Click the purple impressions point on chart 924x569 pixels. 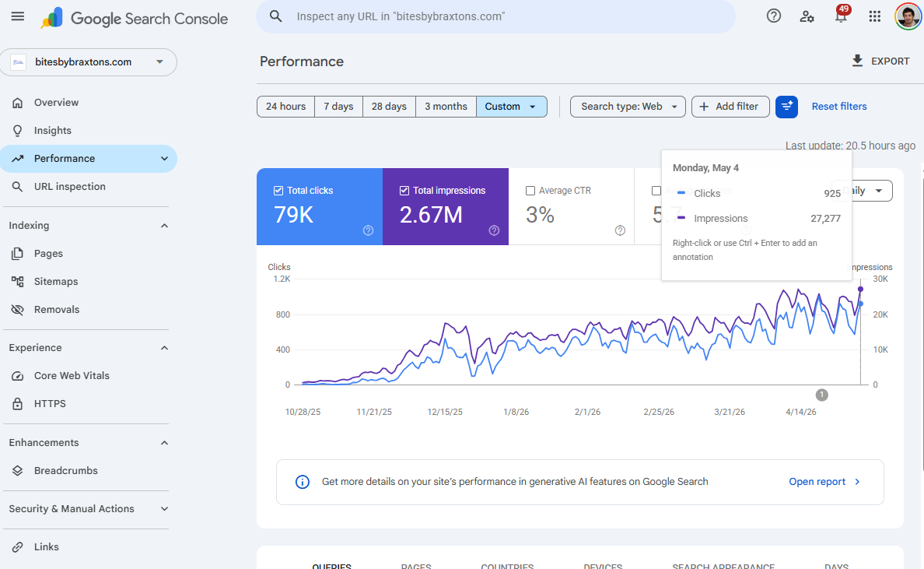pyautogui.click(x=861, y=290)
